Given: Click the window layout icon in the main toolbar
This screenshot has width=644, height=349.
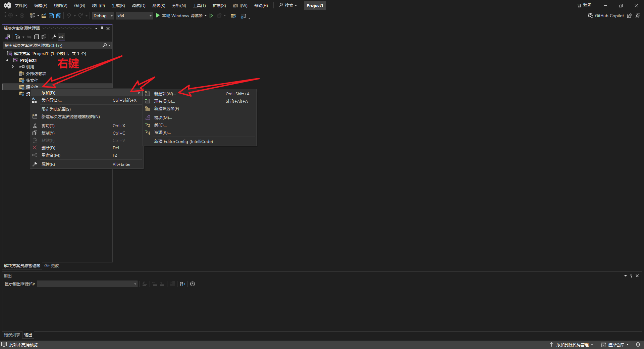Looking at the screenshot, I should [x=243, y=16].
